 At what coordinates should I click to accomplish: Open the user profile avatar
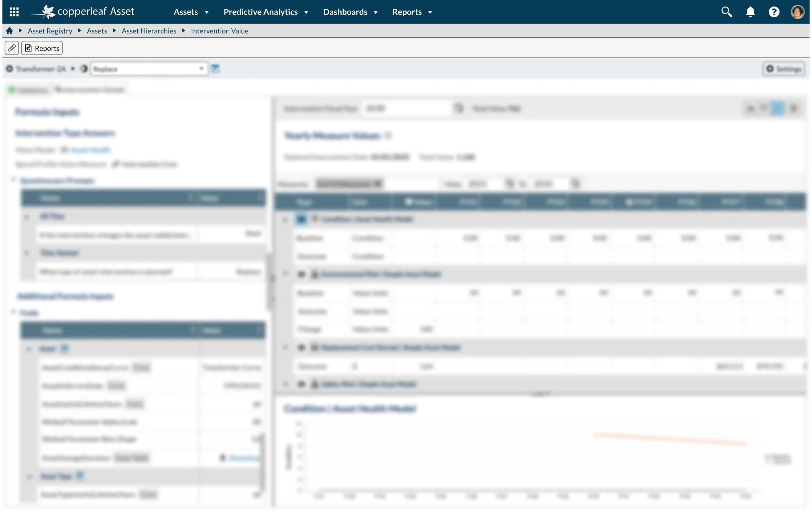[x=797, y=12]
